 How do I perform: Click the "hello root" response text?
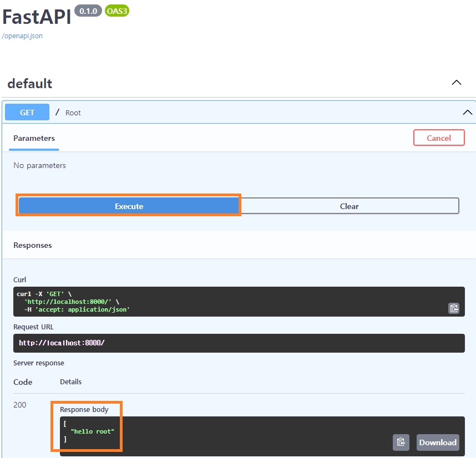tap(92, 431)
